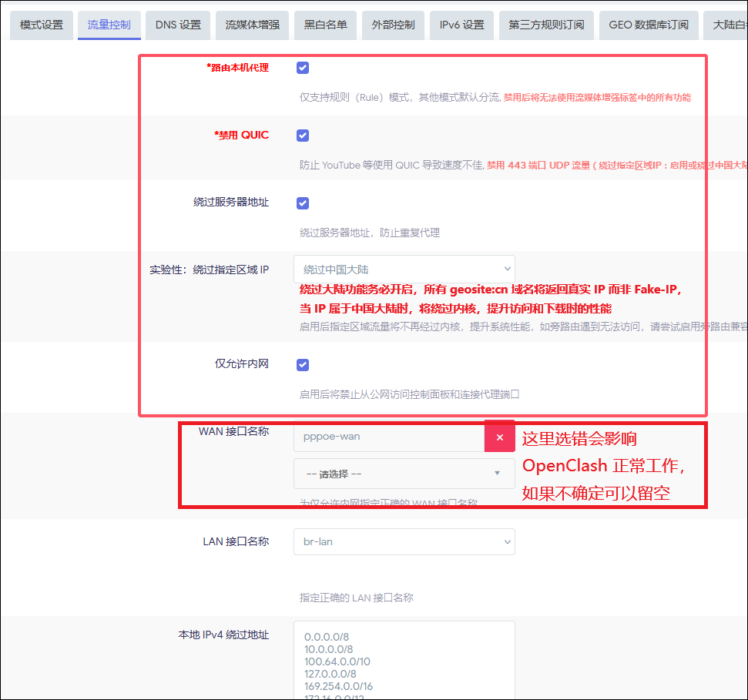Open the LAN 接口名称 br-lan dropdown
Screen dimensions: 748x700
coord(404,541)
